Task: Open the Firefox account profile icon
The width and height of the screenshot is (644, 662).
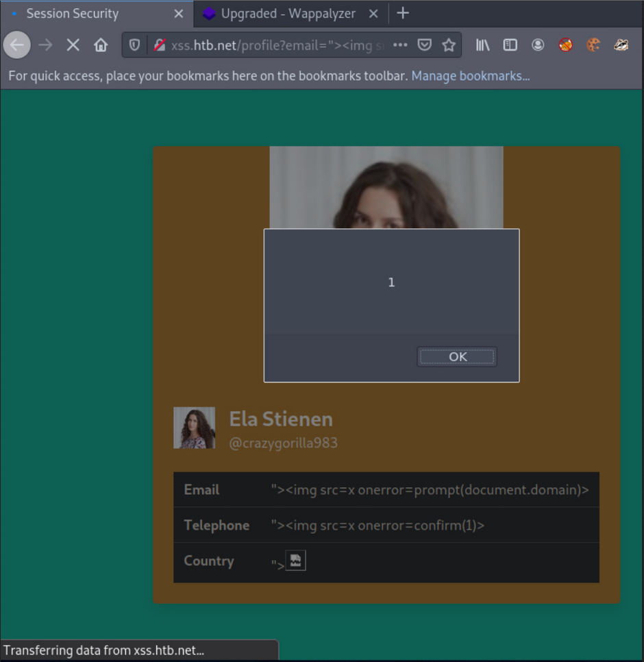Action: click(538, 44)
